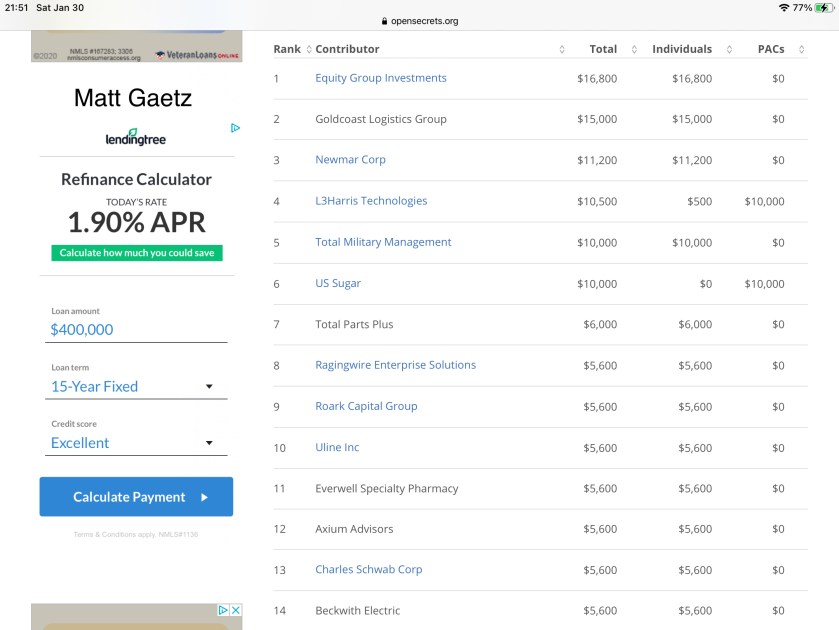Viewport: 839px width, 630px height.
Task: Open the L3Harris Technologies link
Action: point(371,201)
